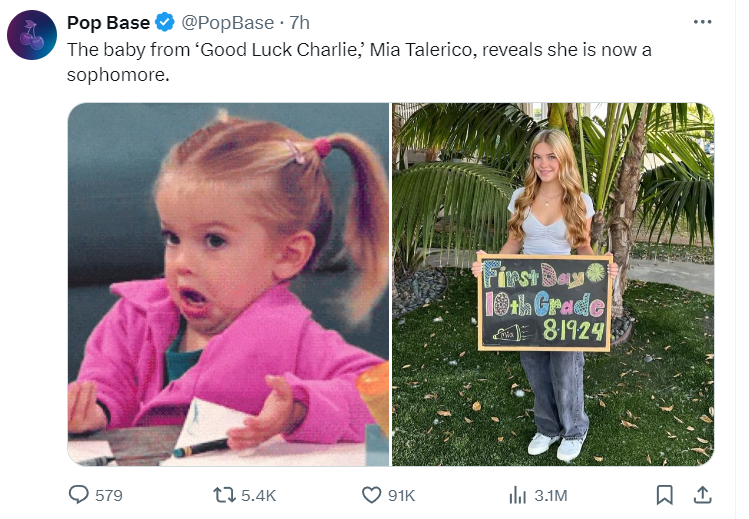Open the three-dot more options menu
The width and height of the screenshot is (749, 519).
point(702,21)
